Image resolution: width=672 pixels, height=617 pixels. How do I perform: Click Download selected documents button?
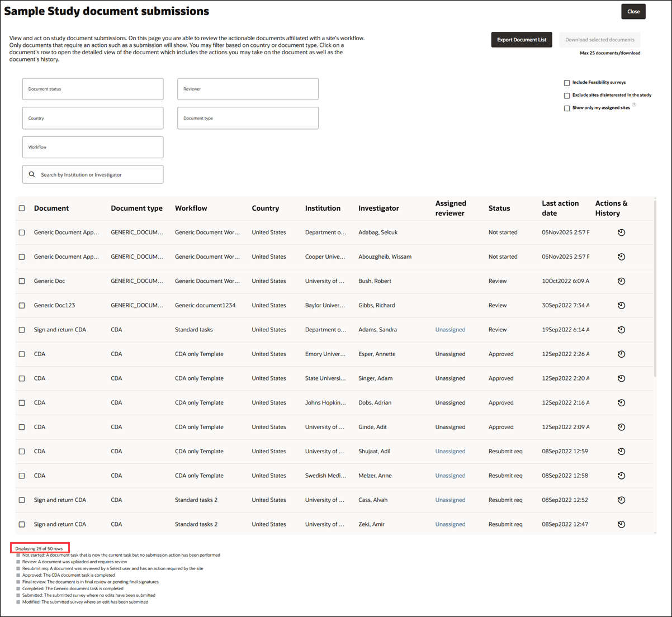pyautogui.click(x=599, y=40)
